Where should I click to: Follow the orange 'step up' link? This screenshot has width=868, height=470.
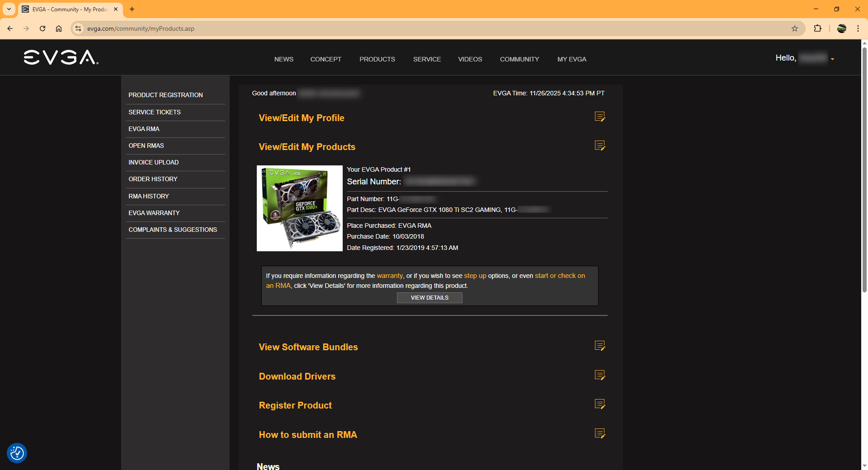pos(475,276)
